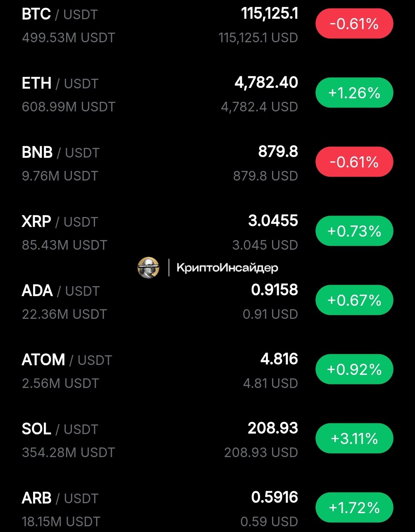This screenshot has width=415, height=532.
Task: Tap BTC red -0.61% change badge
Action: (354, 24)
